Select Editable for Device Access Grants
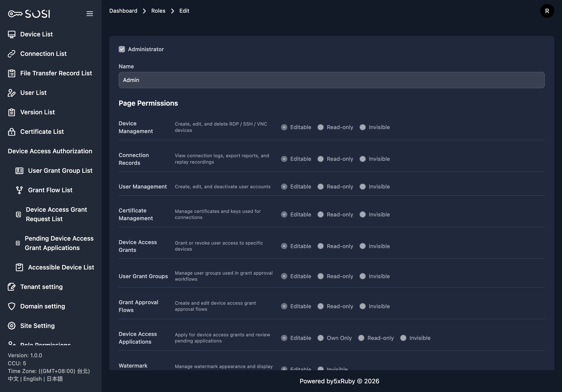Image resolution: width=562 pixels, height=392 pixels. click(x=284, y=246)
